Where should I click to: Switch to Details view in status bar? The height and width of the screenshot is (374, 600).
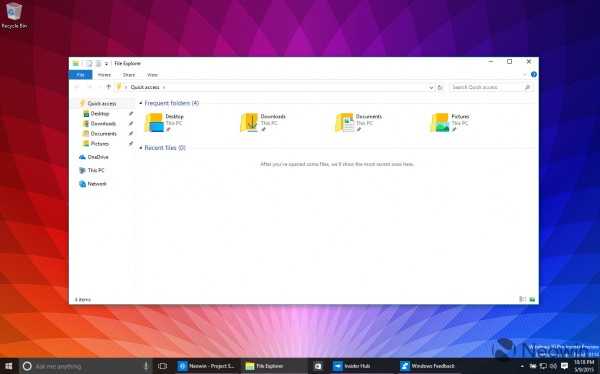(x=522, y=299)
